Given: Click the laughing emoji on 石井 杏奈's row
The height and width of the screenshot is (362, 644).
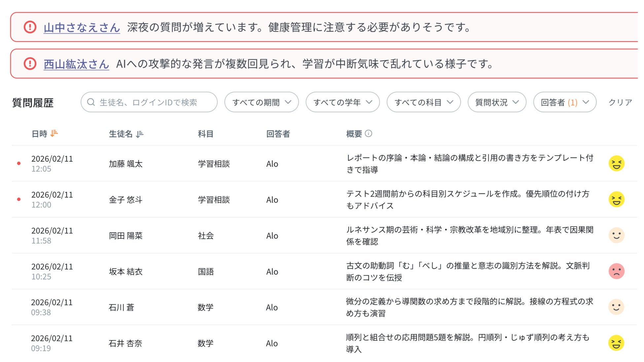Looking at the screenshot, I should pos(616,343).
